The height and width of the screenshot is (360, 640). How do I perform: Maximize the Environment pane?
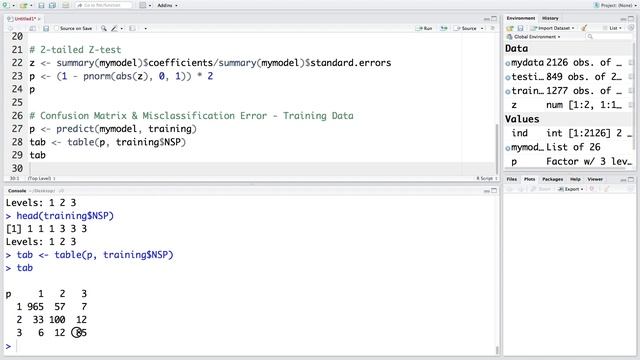(x=631, y=19)
